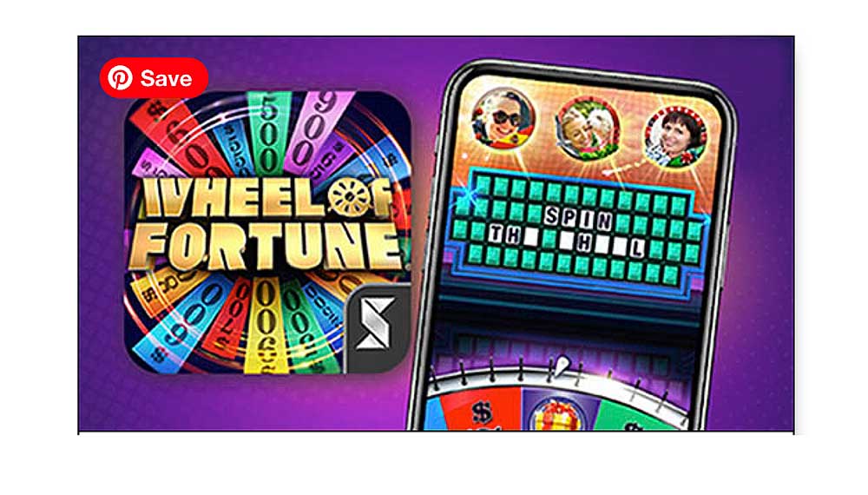Select the dark-haired player avatar on the right
The width and height of the screenshot is (868, 495).
[x=676, y=136]
